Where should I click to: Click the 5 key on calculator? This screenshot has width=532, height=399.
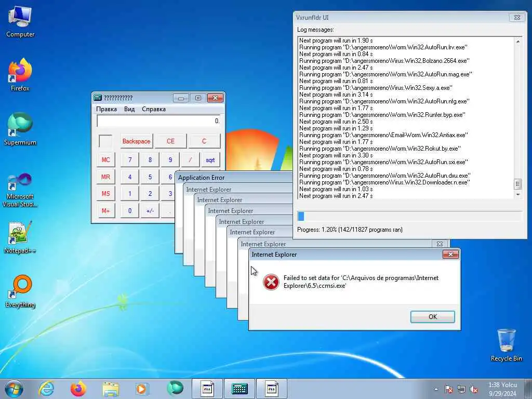pos(150,177)
